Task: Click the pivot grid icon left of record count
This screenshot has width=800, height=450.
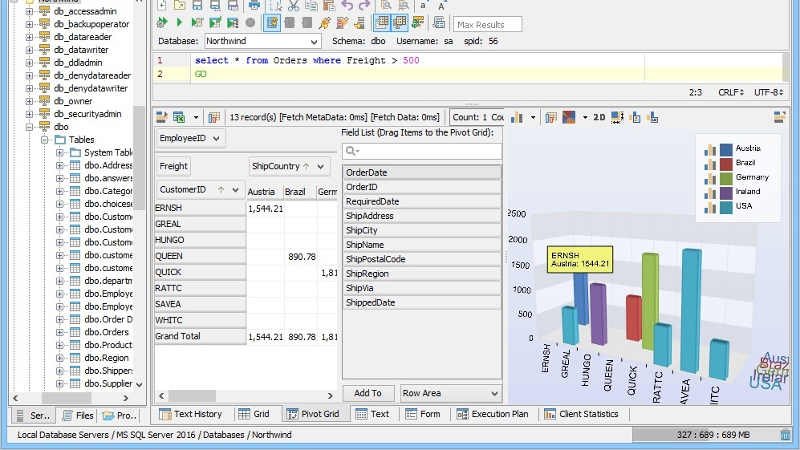Action: point(214,117)
